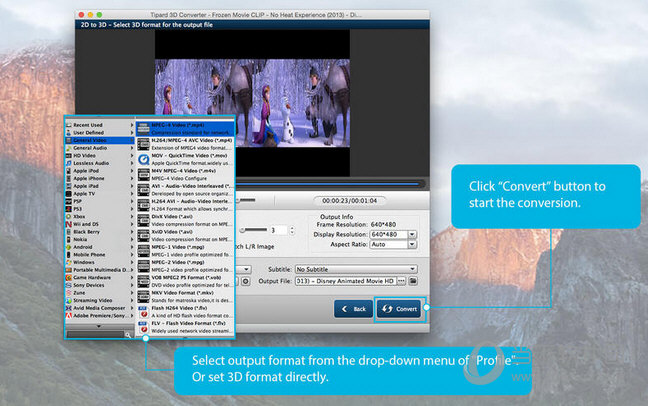
Task: Expand Streaming Video submenu arrow
Action: [x=132, y=301]
